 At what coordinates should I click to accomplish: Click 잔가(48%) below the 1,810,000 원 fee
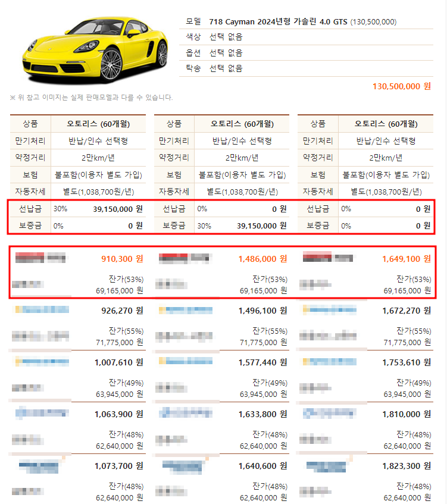[x=414, y=434]
